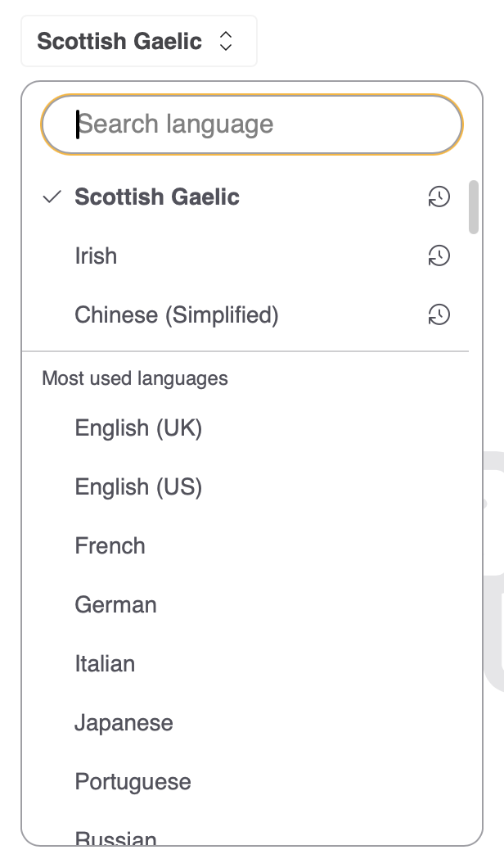The width and height of the screenshot is (504, 868).
Task: Focus the Search language field
Action: click(x=252, y=124)
